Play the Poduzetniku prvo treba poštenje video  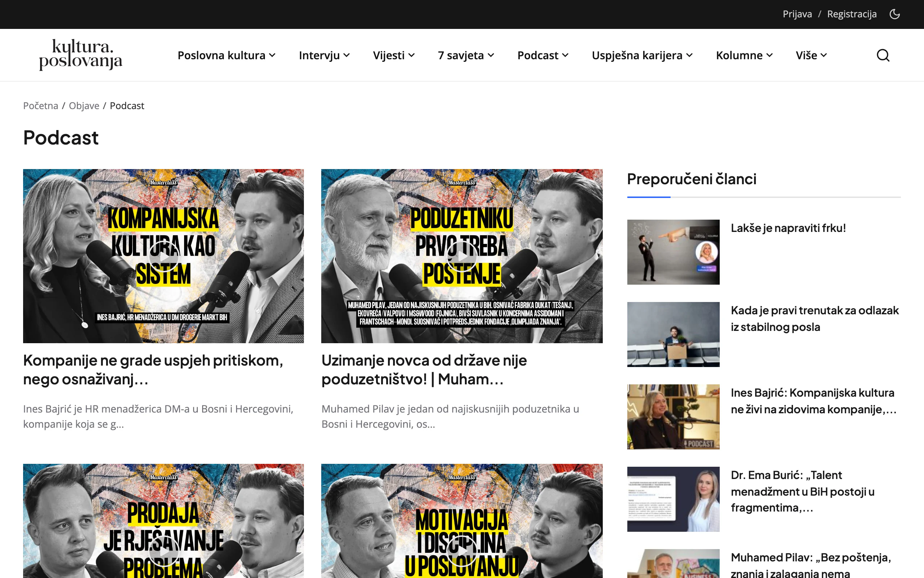click(x=462, y=256)
